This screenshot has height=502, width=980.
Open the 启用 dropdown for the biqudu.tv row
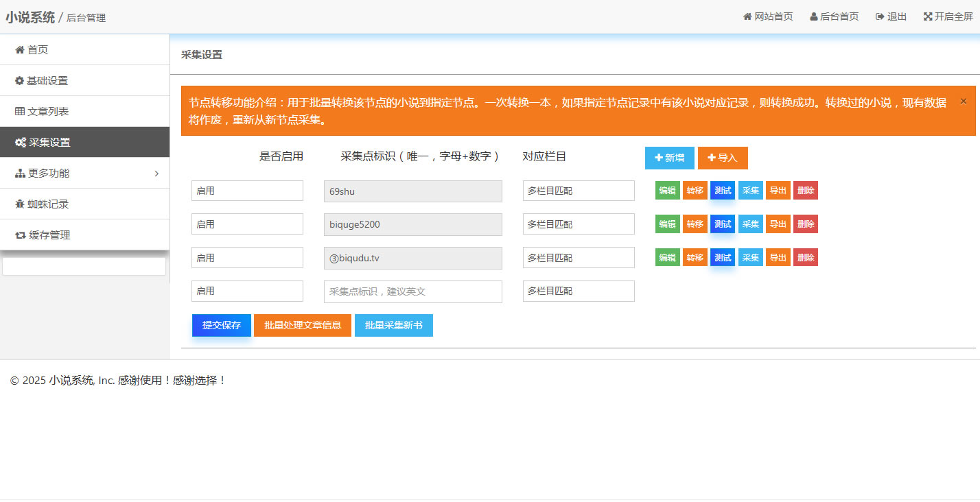coord(247,258)
